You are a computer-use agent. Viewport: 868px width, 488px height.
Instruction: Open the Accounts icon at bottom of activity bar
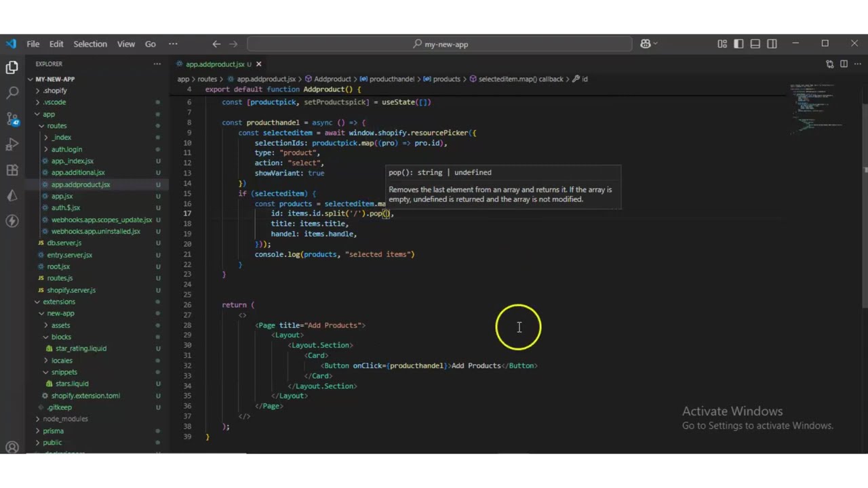12,447
